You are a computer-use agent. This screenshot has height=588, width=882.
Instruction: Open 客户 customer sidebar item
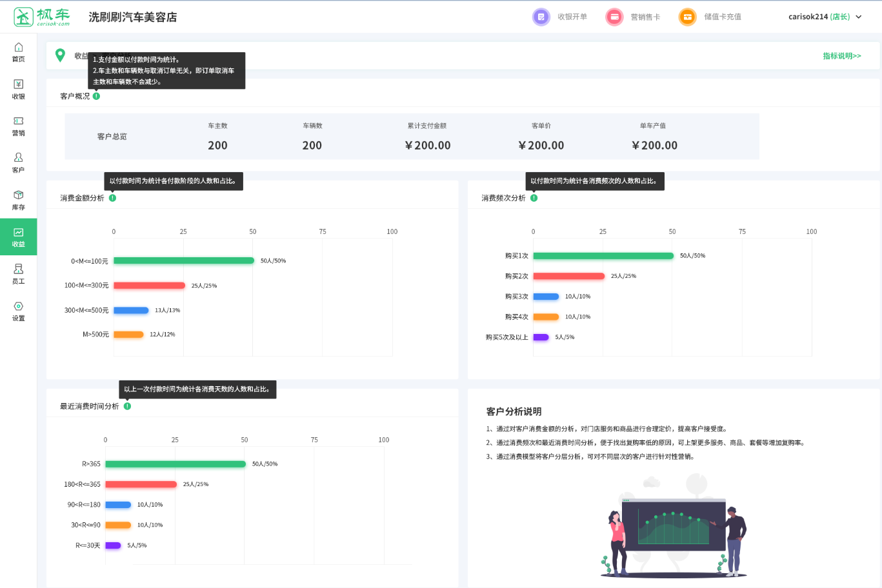[19, 163]
